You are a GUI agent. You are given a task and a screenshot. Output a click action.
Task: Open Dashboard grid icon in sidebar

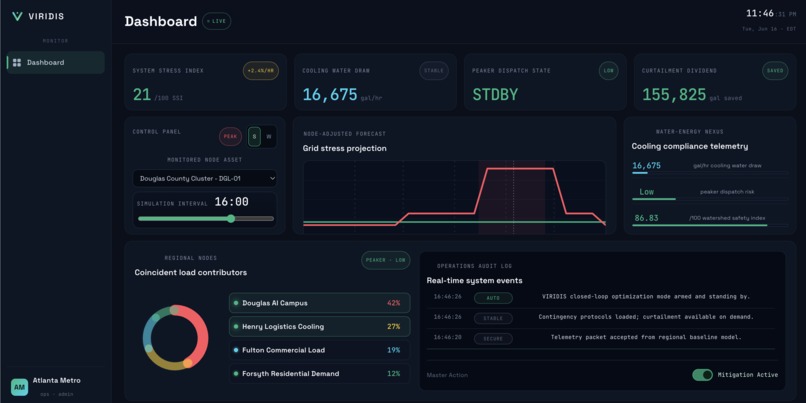[x=17, y=63]
